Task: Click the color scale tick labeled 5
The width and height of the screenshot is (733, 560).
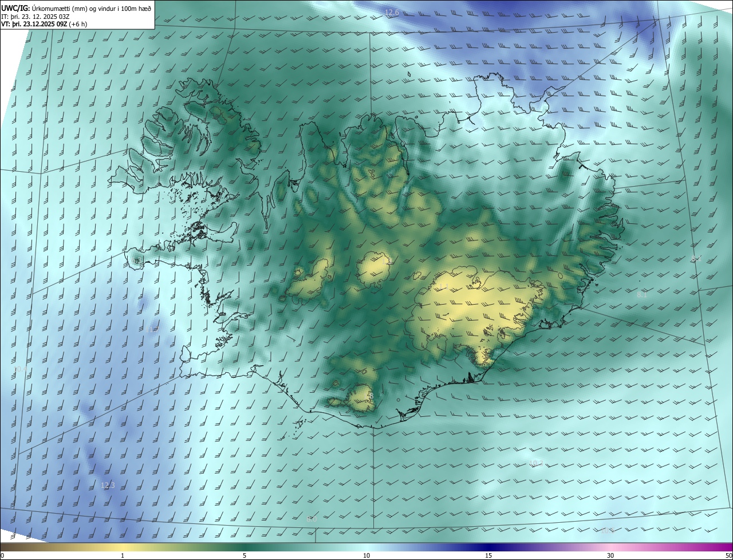Action: click(x=245, y=555)
